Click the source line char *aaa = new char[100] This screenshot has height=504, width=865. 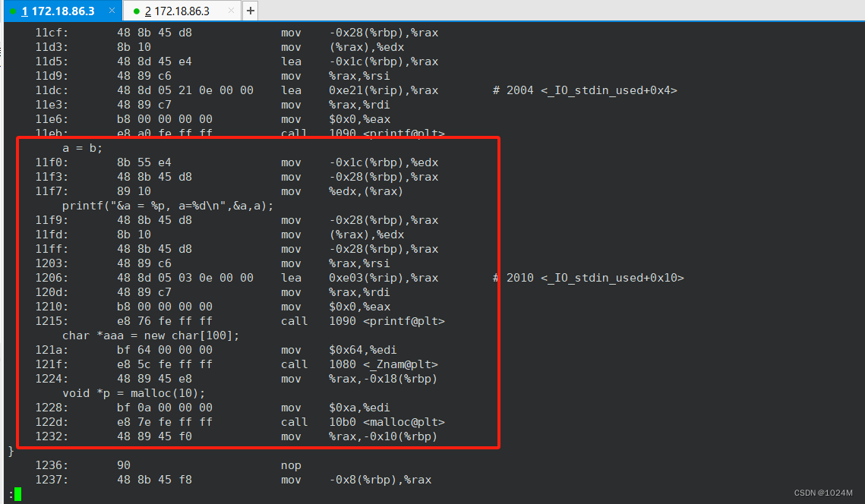[x=150, y=335]
